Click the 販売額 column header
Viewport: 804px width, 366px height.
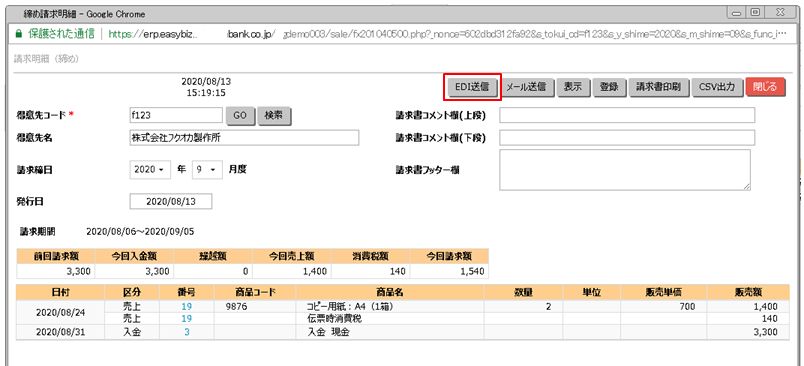[747, 293]
